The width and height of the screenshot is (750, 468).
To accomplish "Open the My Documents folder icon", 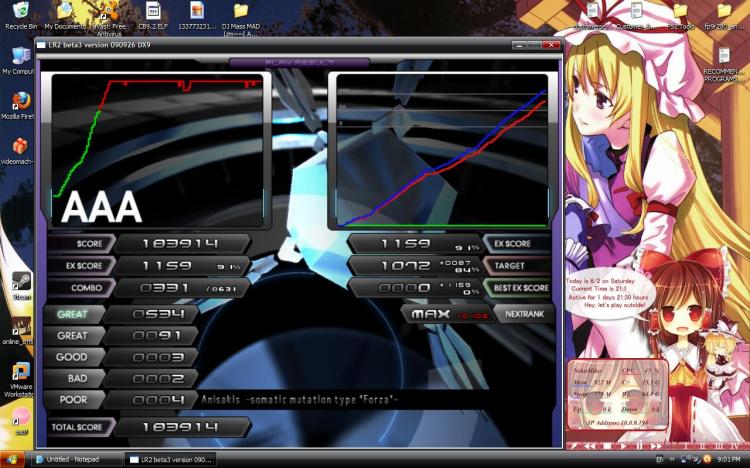I will pyautogui.click(x=65, y=12).
